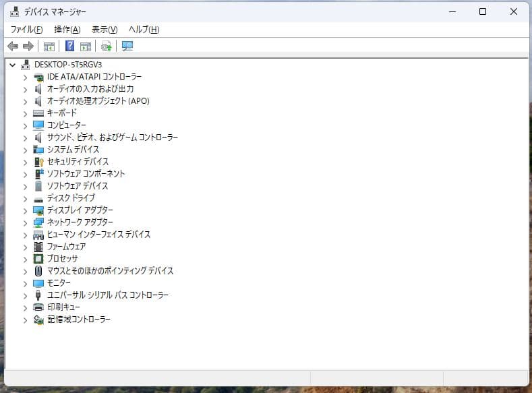This screenshot has width=532, height=393.
Task: Expand the キーボード chevron
Action: click(x=25, y=114)
